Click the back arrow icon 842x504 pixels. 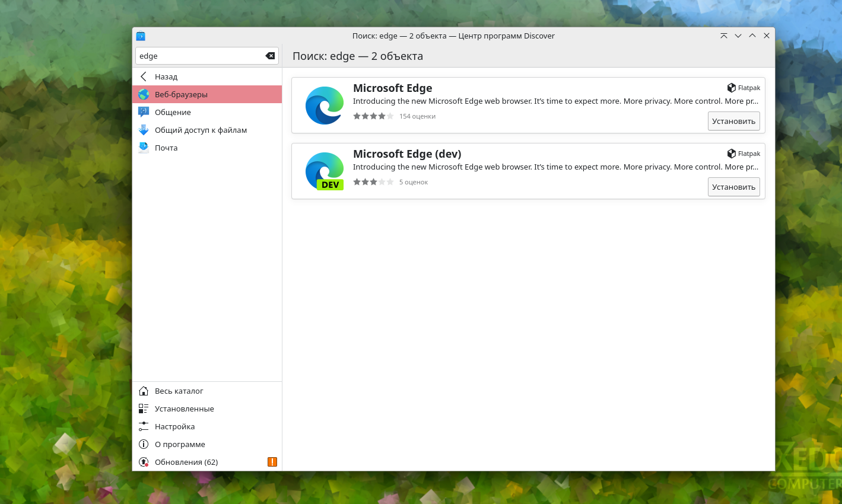click(144, 76)
